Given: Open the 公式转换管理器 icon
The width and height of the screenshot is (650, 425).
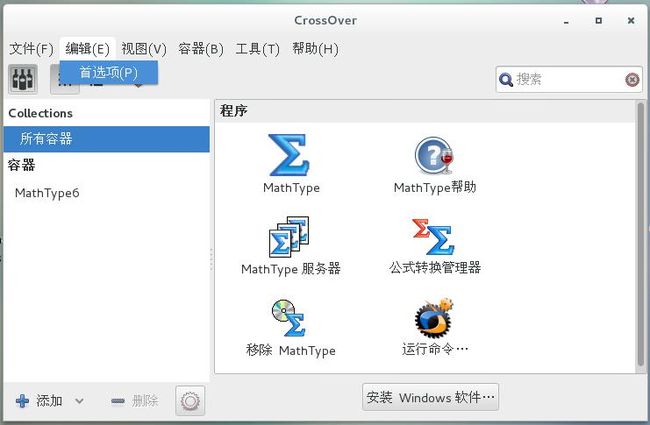Looking at the screenshot, I should coord(433,237).
